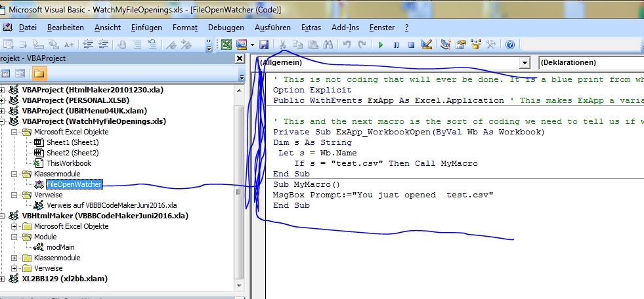Select Sheet1 (Sheet1) in project tree
The image size is (644, 299).
tap(73, 142)
